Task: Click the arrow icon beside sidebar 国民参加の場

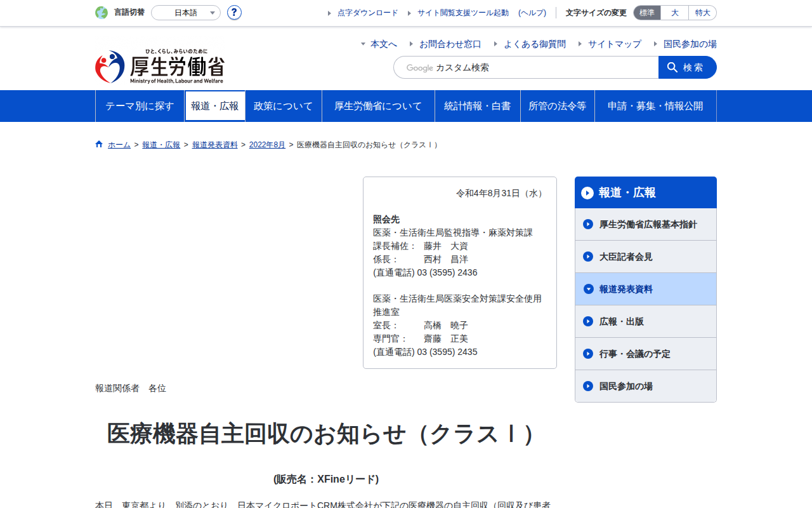Action: tap(588, 386)
